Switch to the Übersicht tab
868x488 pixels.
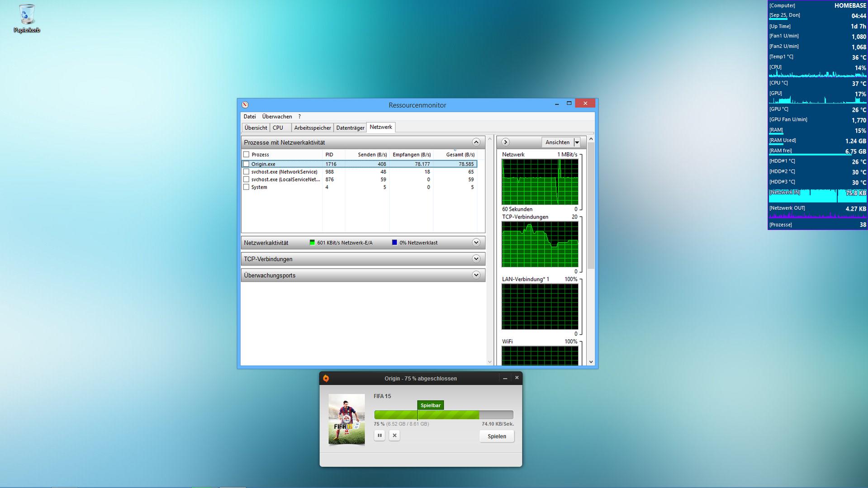point(256,128)
